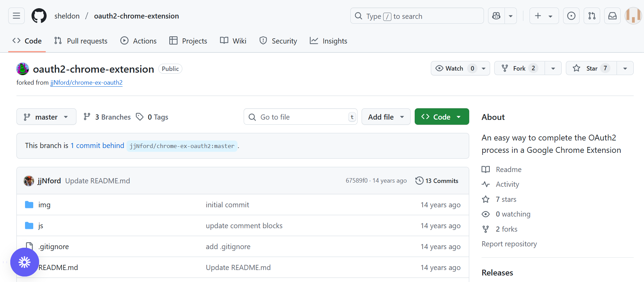Viewport: 644px width, 282px height.
Task: Open the 1 commit behind link
Action: 97,146
